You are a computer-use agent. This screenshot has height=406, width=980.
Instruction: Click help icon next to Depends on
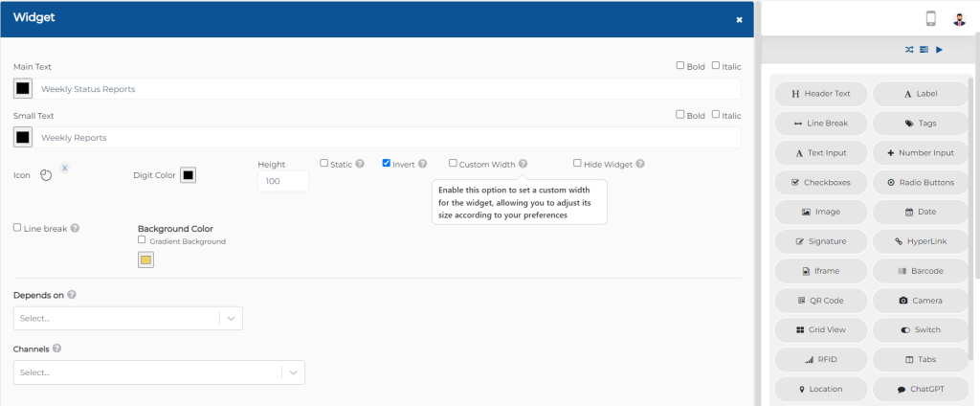[72, 295]
